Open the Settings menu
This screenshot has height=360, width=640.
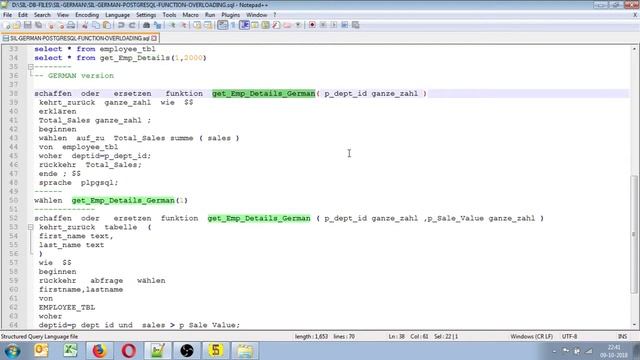point(146,15)
